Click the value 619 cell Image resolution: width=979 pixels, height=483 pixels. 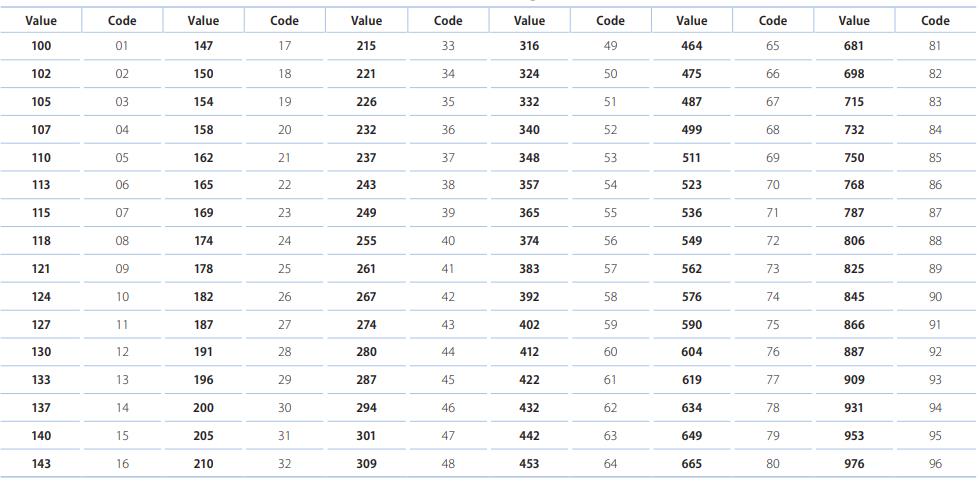(691, 380)
